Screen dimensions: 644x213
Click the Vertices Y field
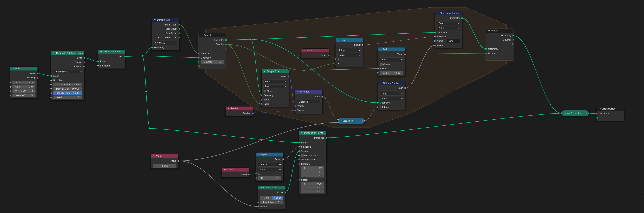[24, 95]
